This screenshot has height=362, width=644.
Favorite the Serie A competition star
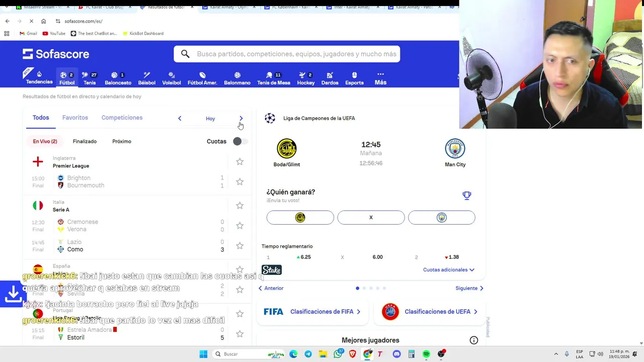pyautogui.click(x=239, y=205)
